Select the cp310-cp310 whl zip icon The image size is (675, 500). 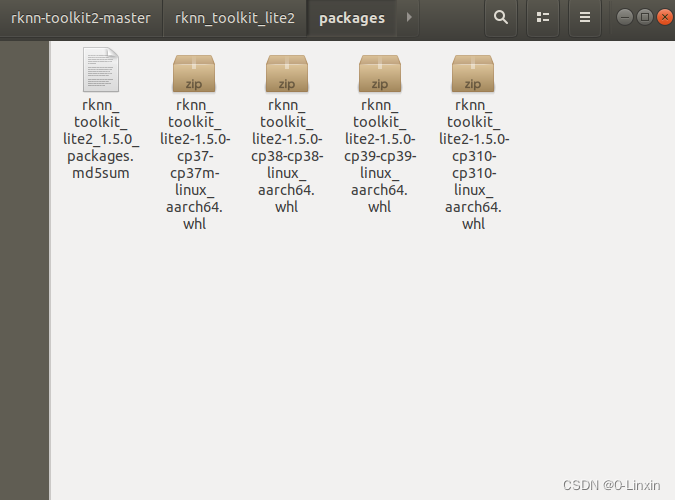coord(473,73)
